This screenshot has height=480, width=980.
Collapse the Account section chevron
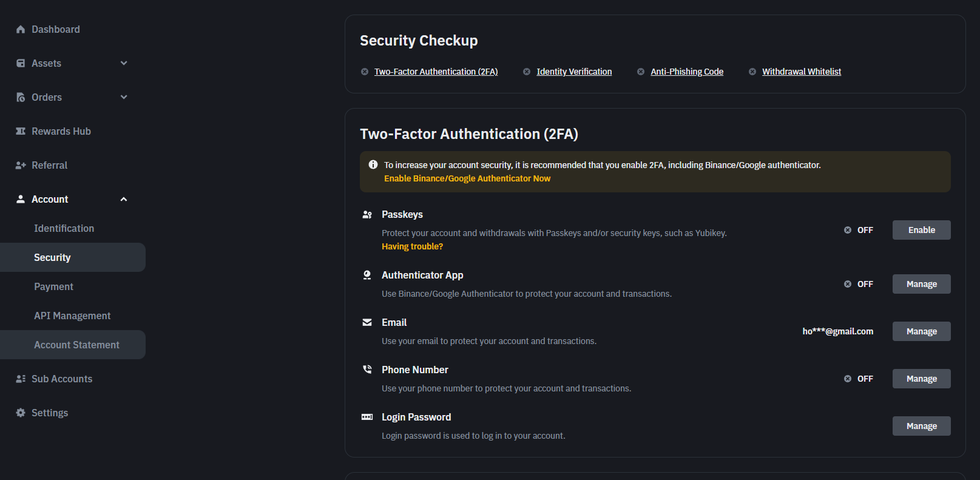124,199
